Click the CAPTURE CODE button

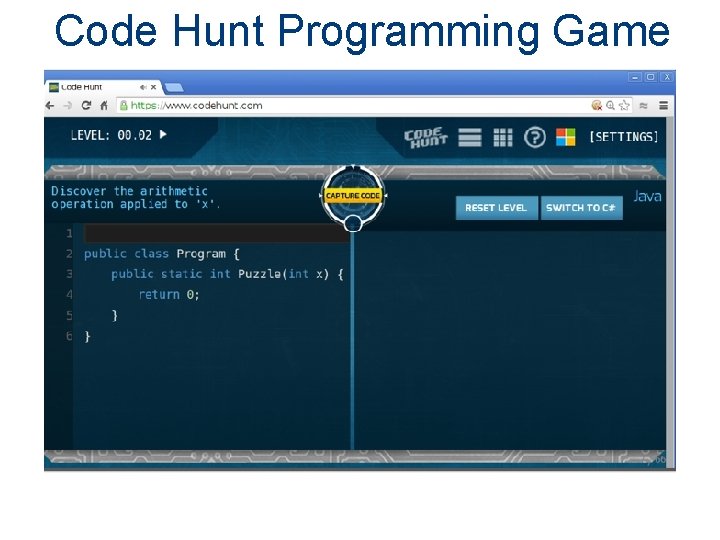[x=353, y=196]
